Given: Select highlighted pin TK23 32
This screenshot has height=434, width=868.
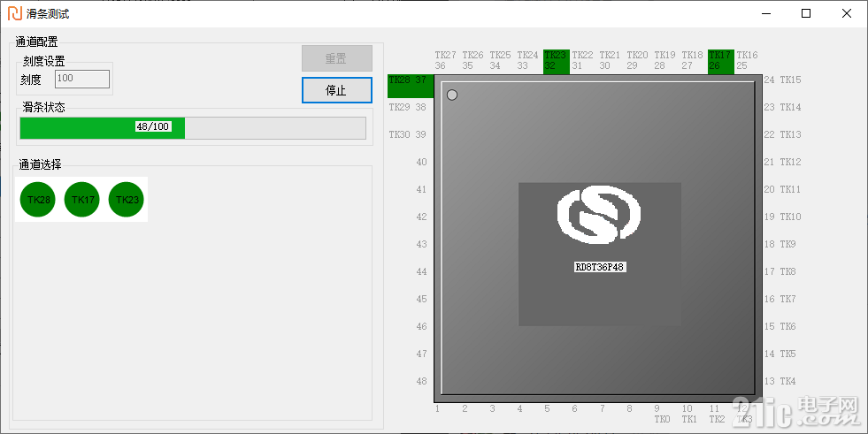Looking at the screenshot, I should [x=557, y=61].
